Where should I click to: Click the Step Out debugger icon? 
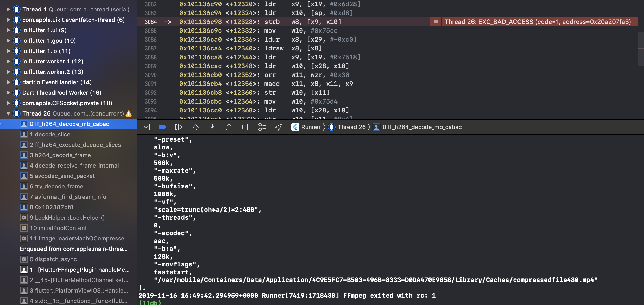pyautogui.click(x=229, y=127)
